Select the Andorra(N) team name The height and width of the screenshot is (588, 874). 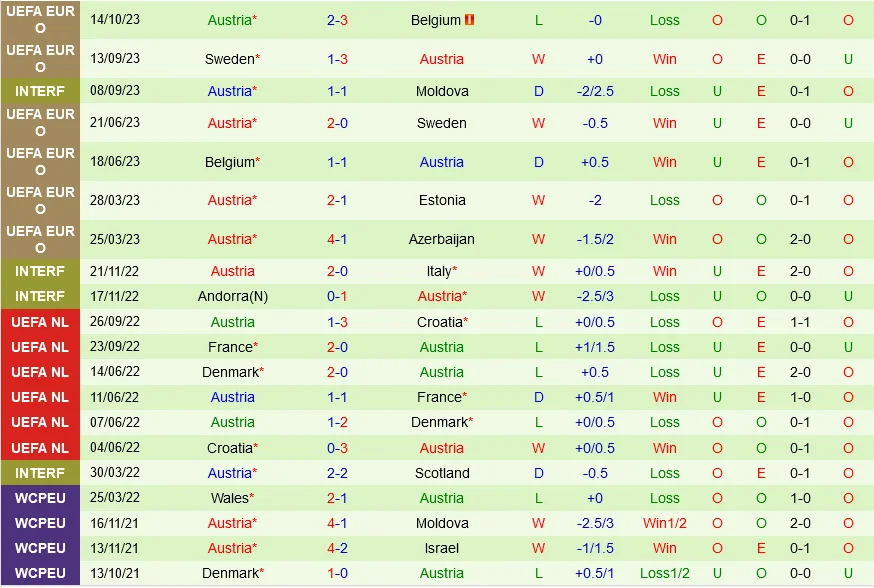(232, 296)
